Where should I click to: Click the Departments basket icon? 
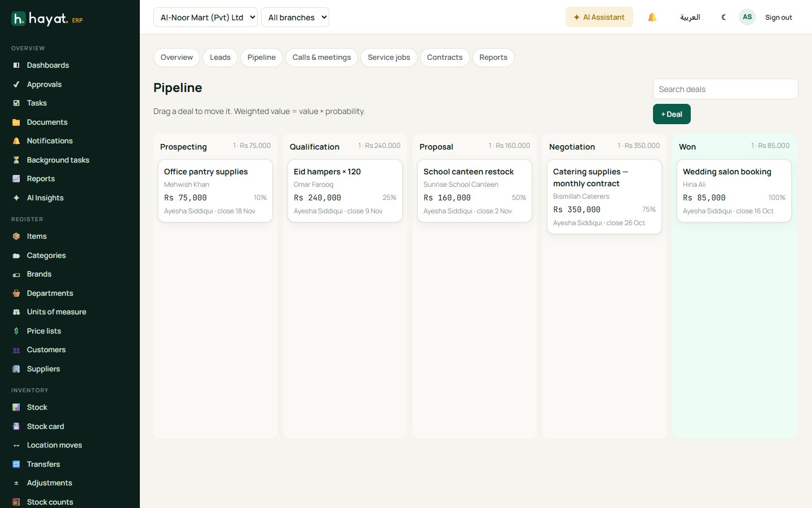[x=16, y=294]
